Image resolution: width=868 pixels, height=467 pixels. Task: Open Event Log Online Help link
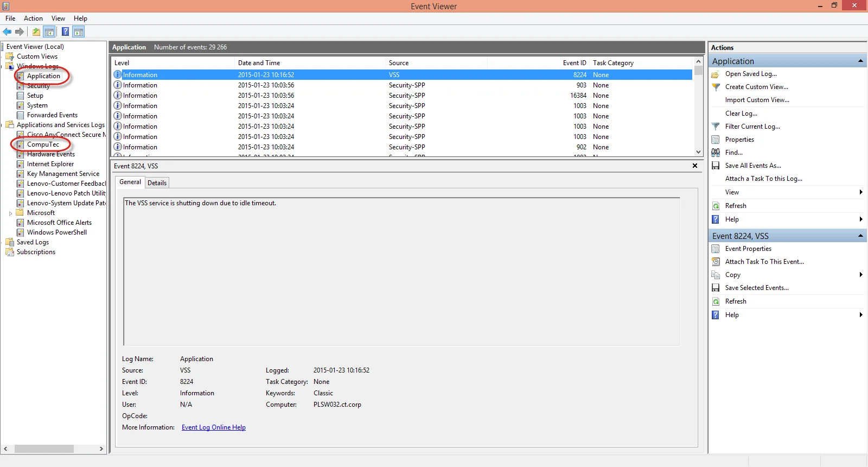(x=214, y=427)
